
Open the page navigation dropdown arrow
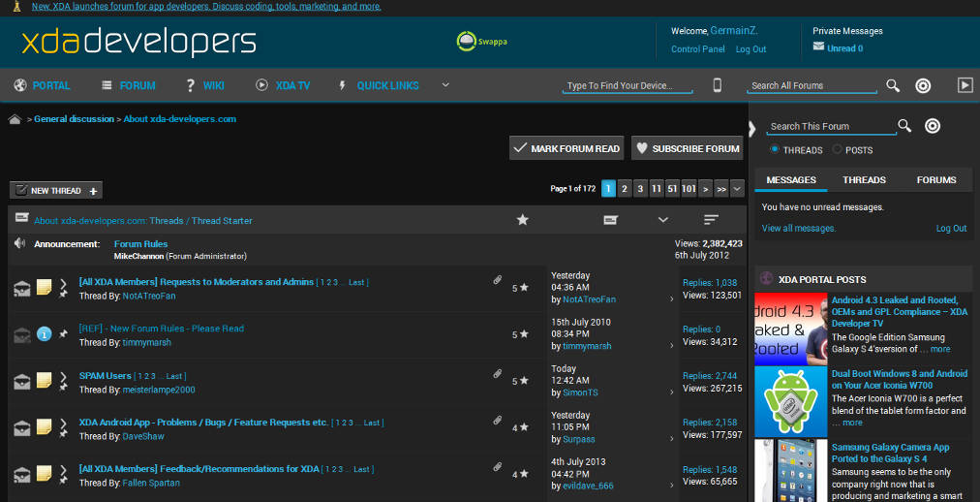point(738,189)
